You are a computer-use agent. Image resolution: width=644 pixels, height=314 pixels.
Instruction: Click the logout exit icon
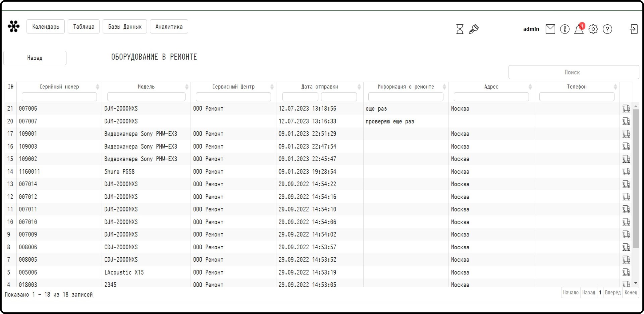click(634, 29)
